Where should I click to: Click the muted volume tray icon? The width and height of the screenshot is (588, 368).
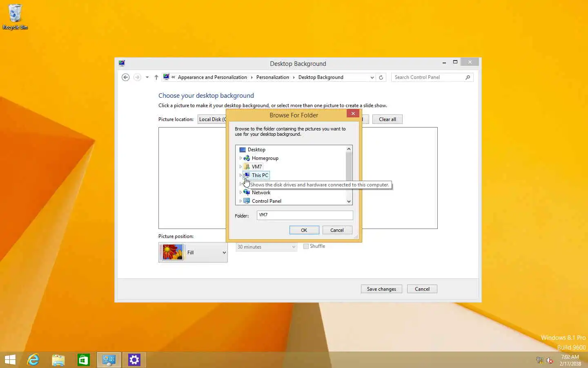pyautogui.click(x=550, y=360)
